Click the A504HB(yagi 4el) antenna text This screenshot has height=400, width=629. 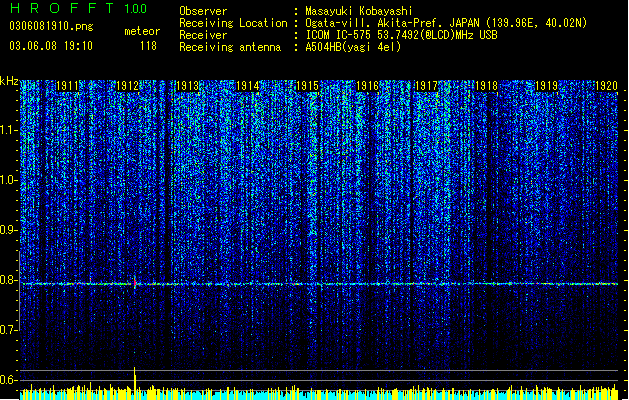click(353, 47)
